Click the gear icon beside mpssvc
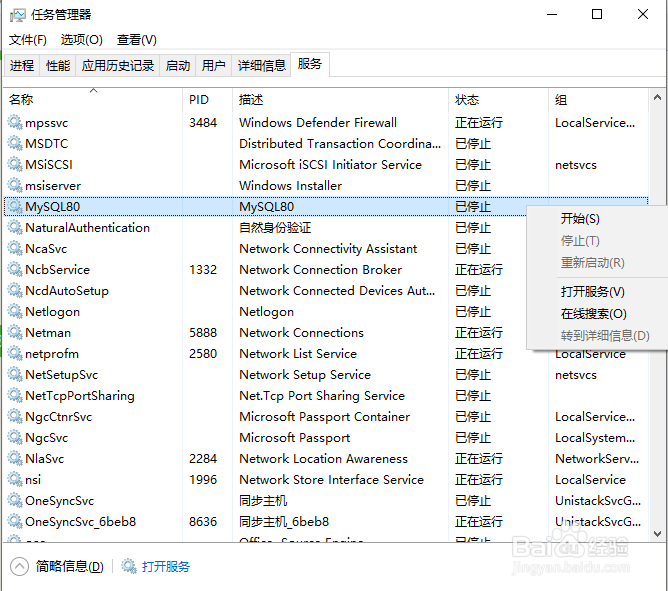 tap(15, 122)
